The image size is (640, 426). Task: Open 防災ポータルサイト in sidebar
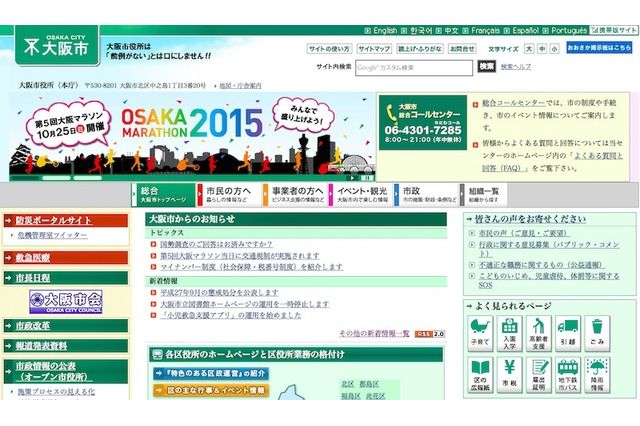pyautogui.click(x=66, y=220)
